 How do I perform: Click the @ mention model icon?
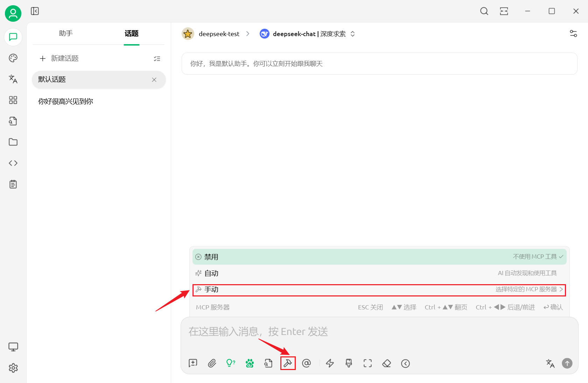pyautogui.click(x=306, y=363)
